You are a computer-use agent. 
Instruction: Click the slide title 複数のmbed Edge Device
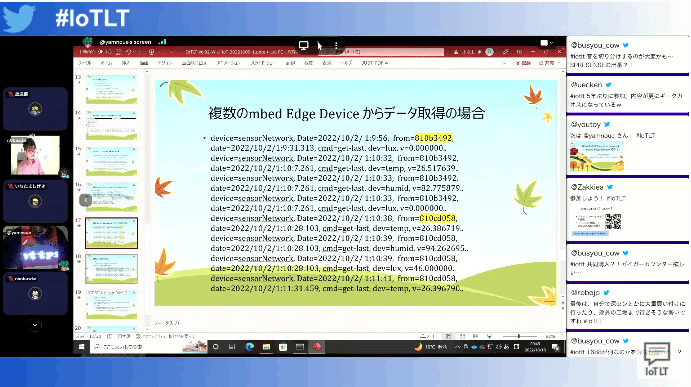pos(346,113)
